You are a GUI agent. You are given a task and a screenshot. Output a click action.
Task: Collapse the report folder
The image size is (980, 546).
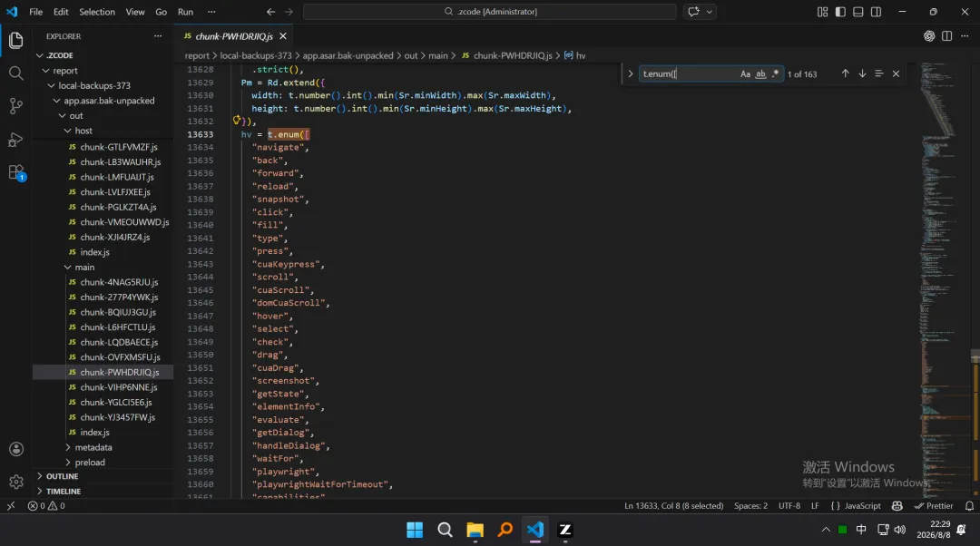pyautogui.click(x=65, y=71)
